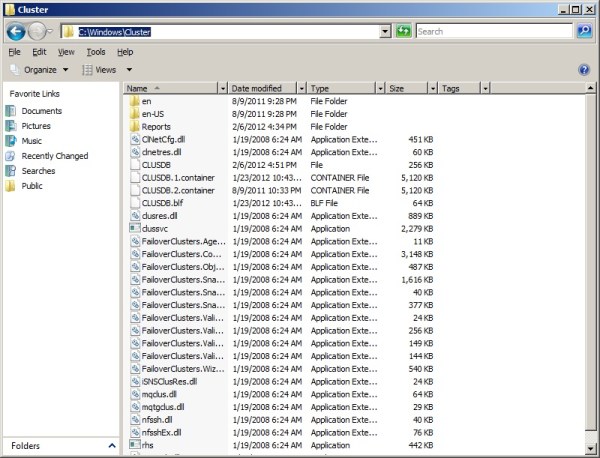Open the Edit menu
Image resolution: width=600 pixels, height=458 pixels.
[x=39, y=51]
